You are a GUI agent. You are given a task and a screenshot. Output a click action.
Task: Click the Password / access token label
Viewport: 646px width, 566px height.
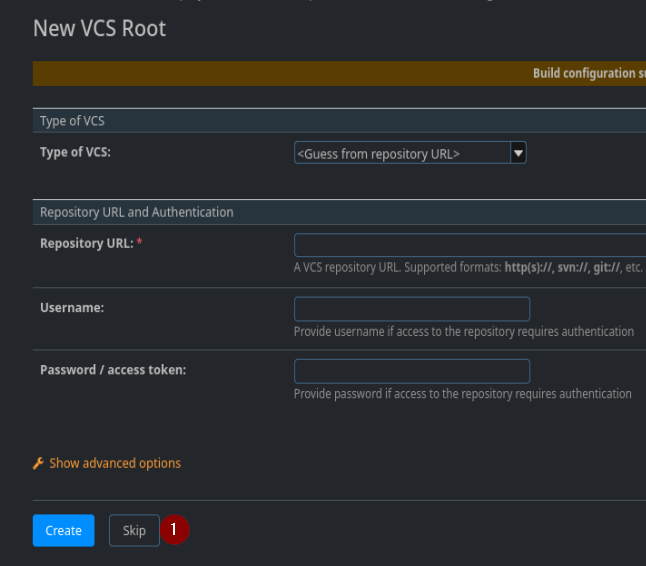click(x=113, y=370)
